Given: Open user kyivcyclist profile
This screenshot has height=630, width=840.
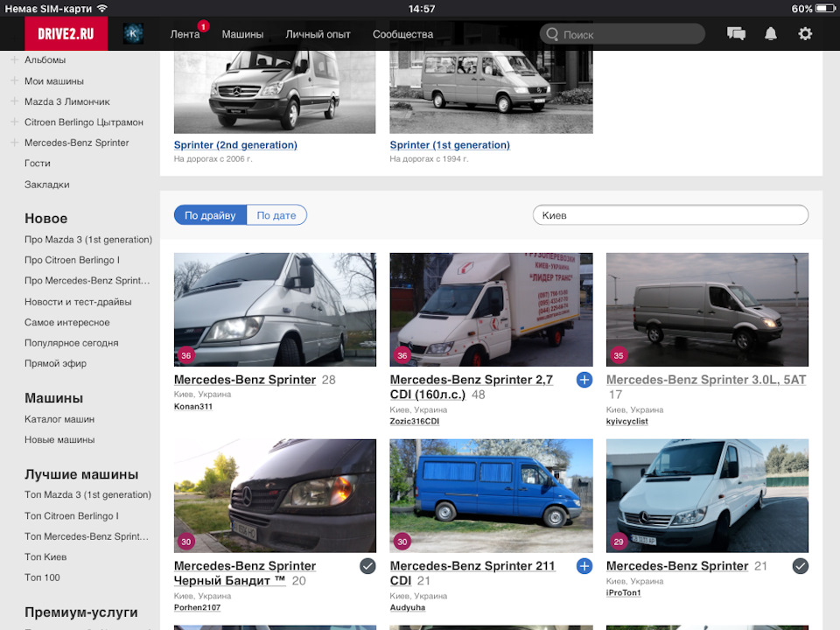Looking at the screenshot, I should [626, 422].
